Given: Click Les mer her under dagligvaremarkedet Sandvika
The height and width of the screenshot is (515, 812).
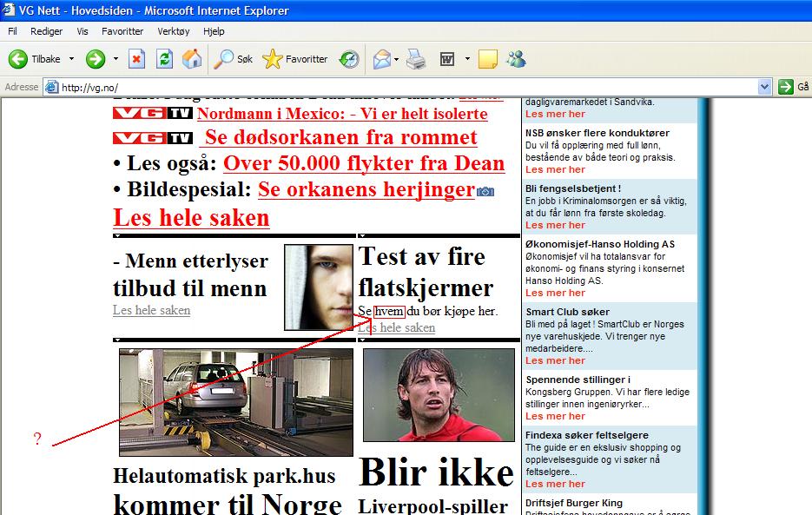Looking at the screenshot, I should (x=555, y=114).
